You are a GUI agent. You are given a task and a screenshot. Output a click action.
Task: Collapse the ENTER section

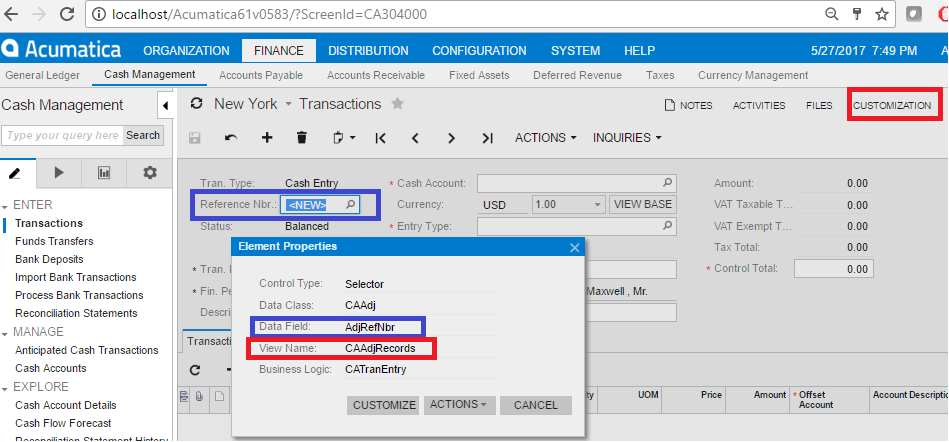(x=4, y=206)
